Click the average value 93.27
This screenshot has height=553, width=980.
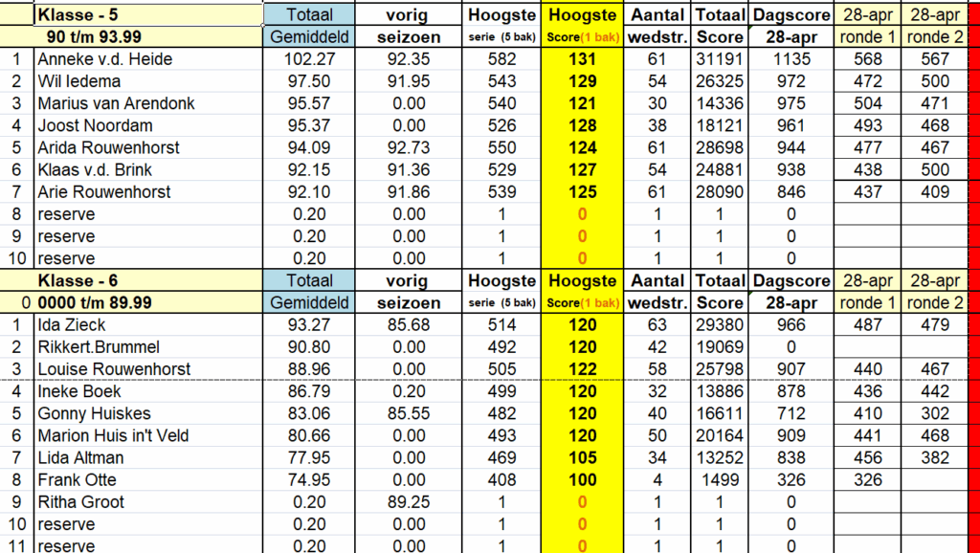309,325
